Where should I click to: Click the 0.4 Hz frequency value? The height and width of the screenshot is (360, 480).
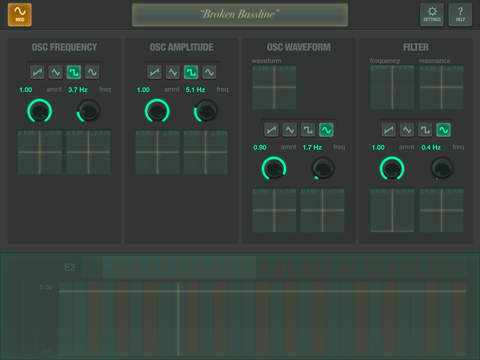[431, 147]
